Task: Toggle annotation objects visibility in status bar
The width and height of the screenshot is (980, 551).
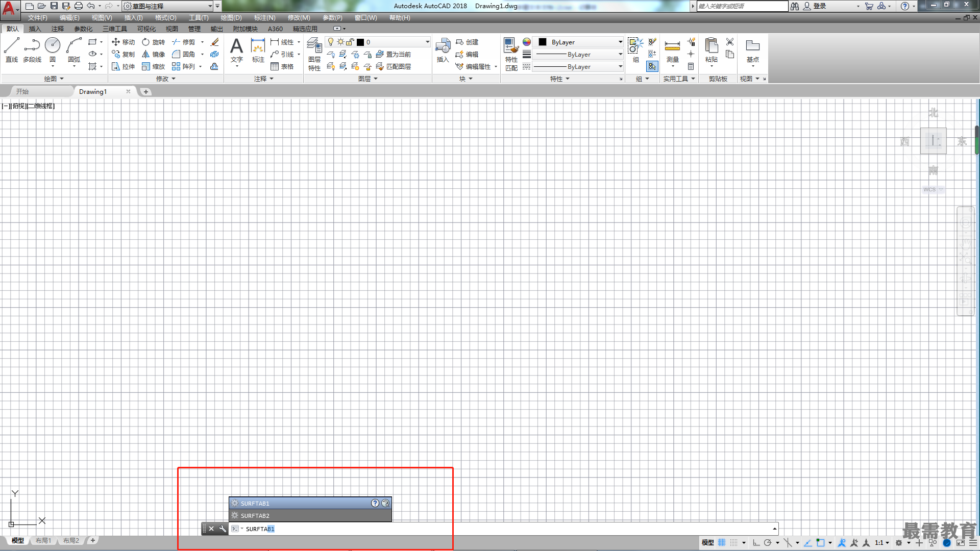Action: [x=842, y=542]
